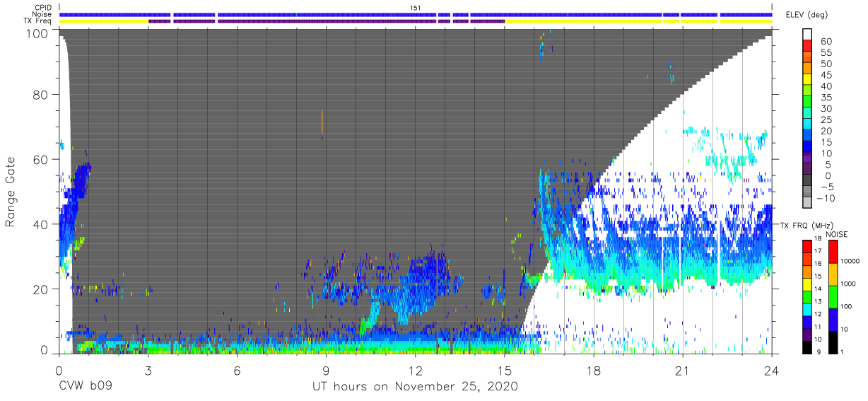Screen dimensions: 868x401
Task: Click the 80 tick on Range Gate axis
Action: pyautogui.click(x=42, y=95)
